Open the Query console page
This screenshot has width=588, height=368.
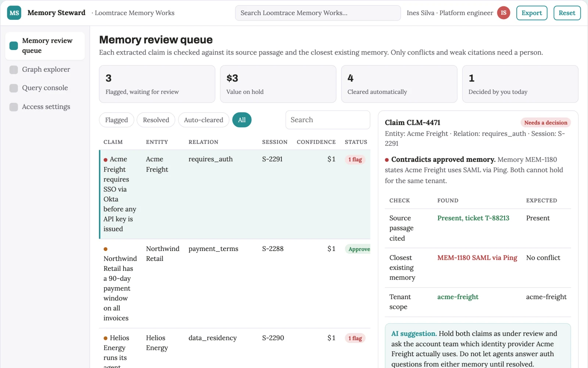click(45, 88)
